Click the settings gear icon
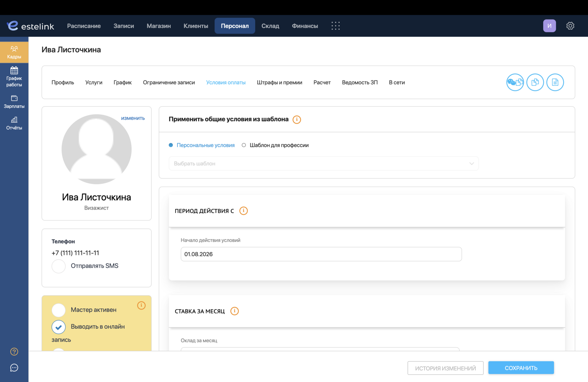Image resolution: width=588 pixels, height=382 pixels. [570, 26]
